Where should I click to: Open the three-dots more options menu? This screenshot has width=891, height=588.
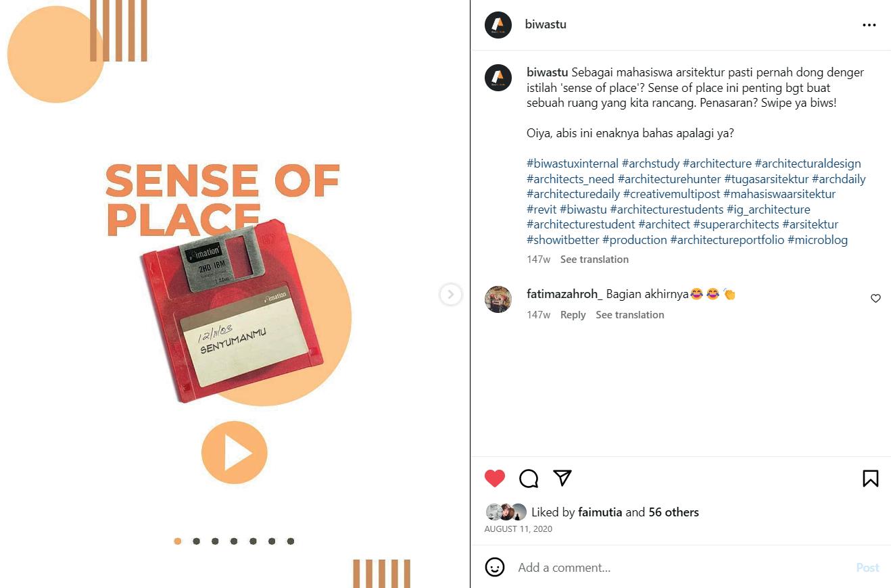click(x=869, y=25)
